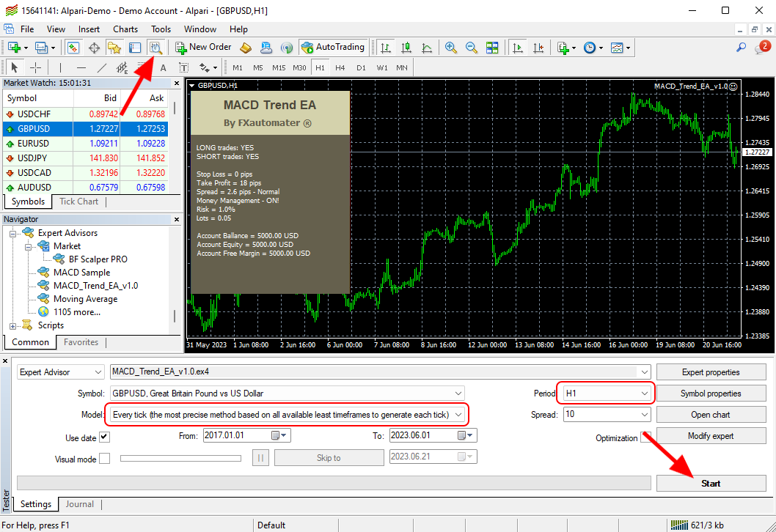Toggle the Strategy Tester magnifier icon
Screen dimensions: 776x532
point(155,48)
